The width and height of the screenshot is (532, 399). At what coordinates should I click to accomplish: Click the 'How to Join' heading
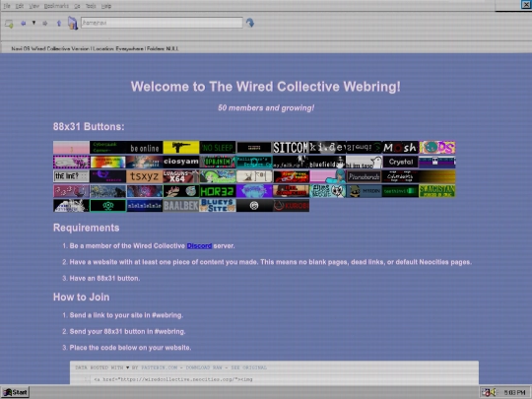[x=82, y=298]
